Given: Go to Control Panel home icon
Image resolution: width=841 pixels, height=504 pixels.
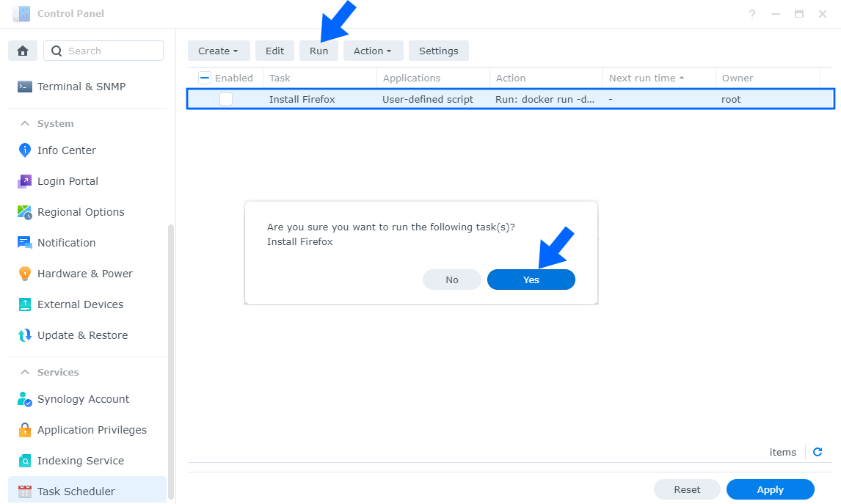Looking at the screenshot, I should tap(23, 51).
